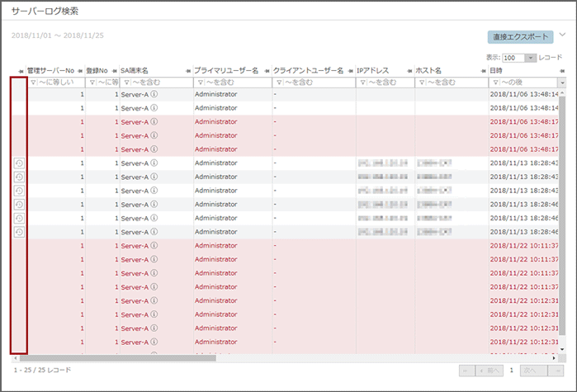Expand the chevron beside the 直接エクスポート button
This screenshot has height=392, width=577.
(x=563, y=35)
